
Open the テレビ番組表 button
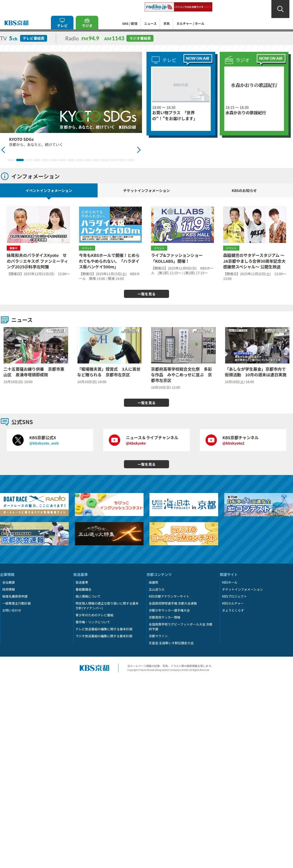(33, 38)
